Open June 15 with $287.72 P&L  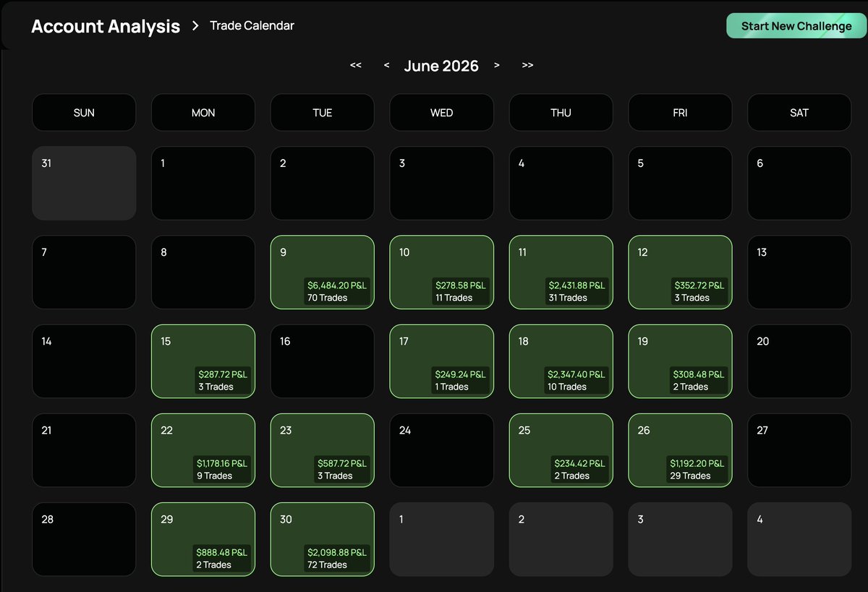(203, 361)
